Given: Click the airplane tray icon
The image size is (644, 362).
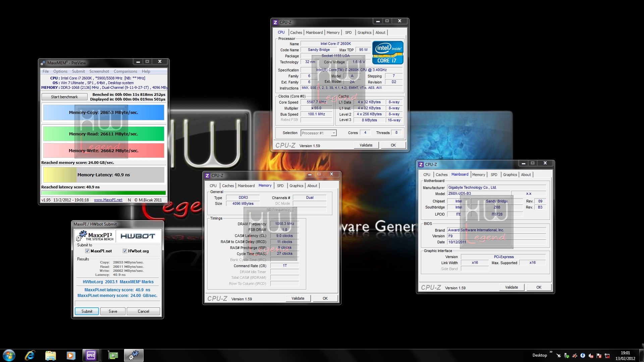Looking at the screenshot, I should (x=558, y=356).
